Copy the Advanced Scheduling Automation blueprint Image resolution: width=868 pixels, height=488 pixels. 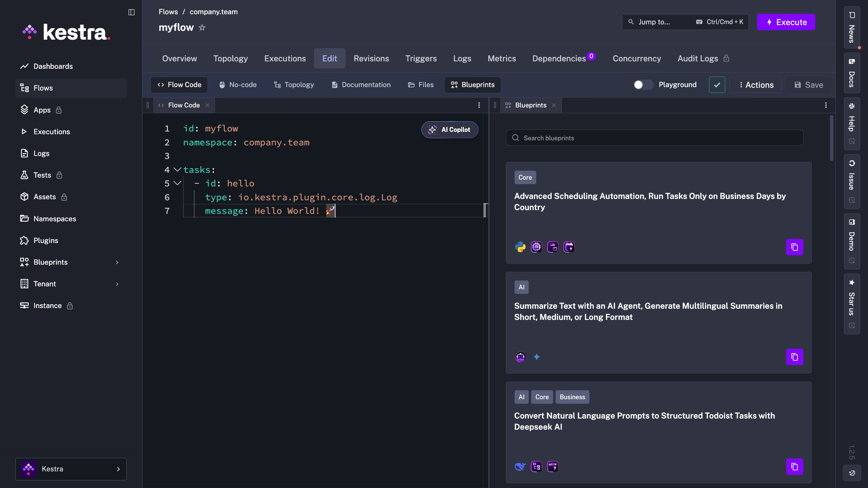coord(794,247)
